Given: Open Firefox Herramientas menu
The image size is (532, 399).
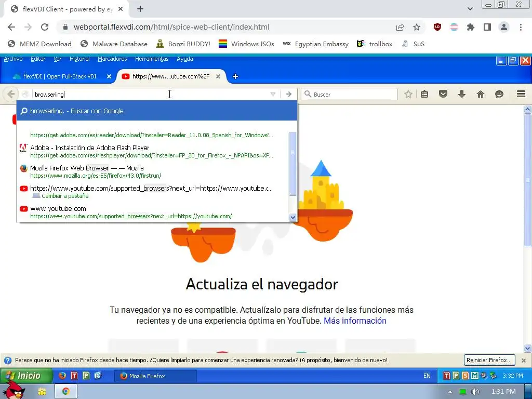Looking at the screenshot, I should pos(152,59).
